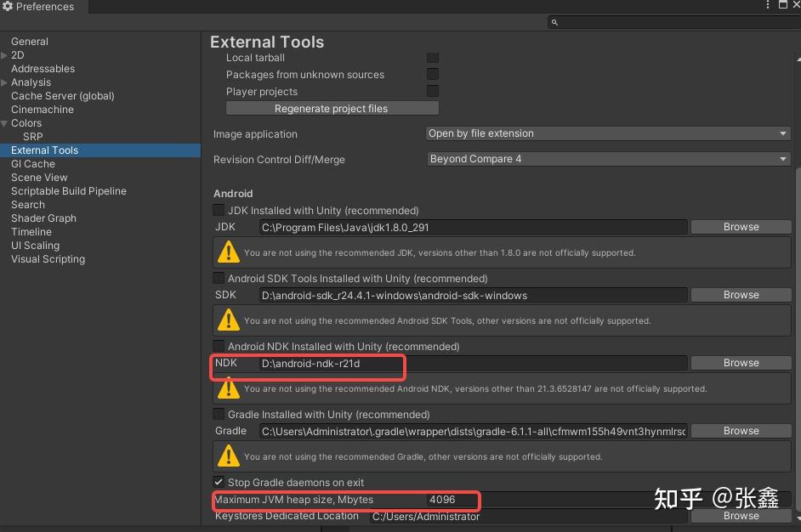
Task: Toggle Gradle Installed with Unity checkbox
Action: (219, 414)
